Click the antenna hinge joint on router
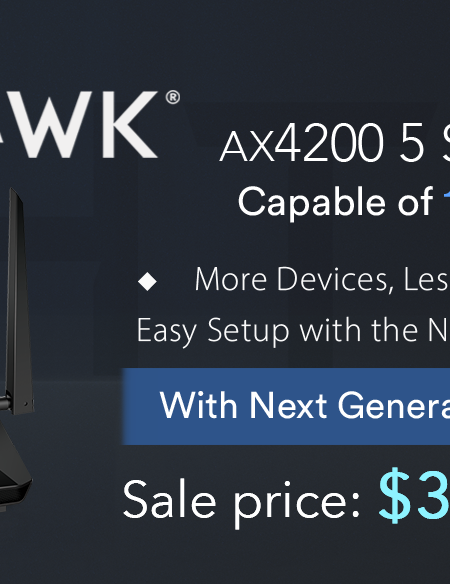This screenshot has width=450, height=584. coord(5,403)
